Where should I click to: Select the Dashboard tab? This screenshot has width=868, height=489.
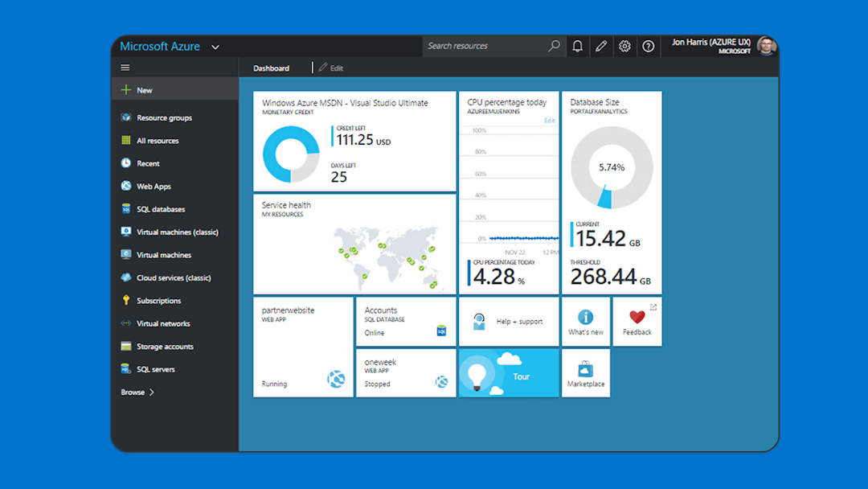tap(271, 68)
